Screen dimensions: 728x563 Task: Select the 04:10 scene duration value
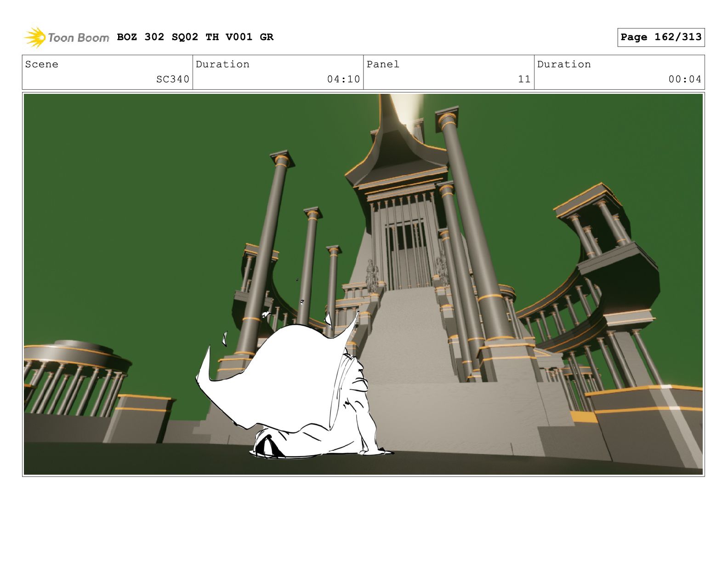(x=343, y=79)
